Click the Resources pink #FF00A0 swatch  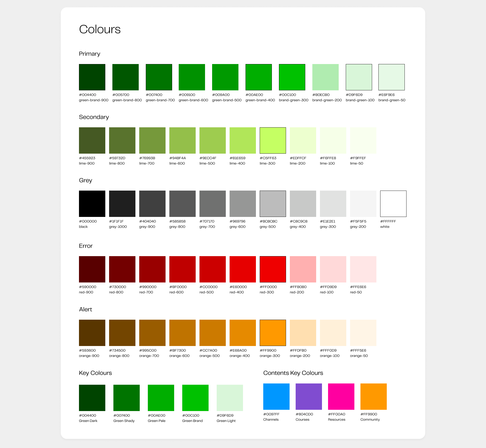[341, 397]
